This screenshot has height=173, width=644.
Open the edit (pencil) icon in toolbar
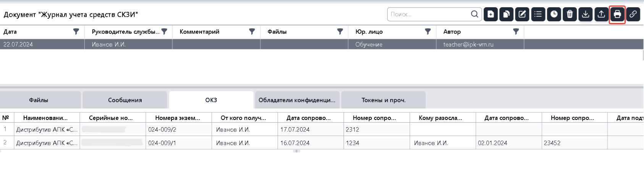522,15
